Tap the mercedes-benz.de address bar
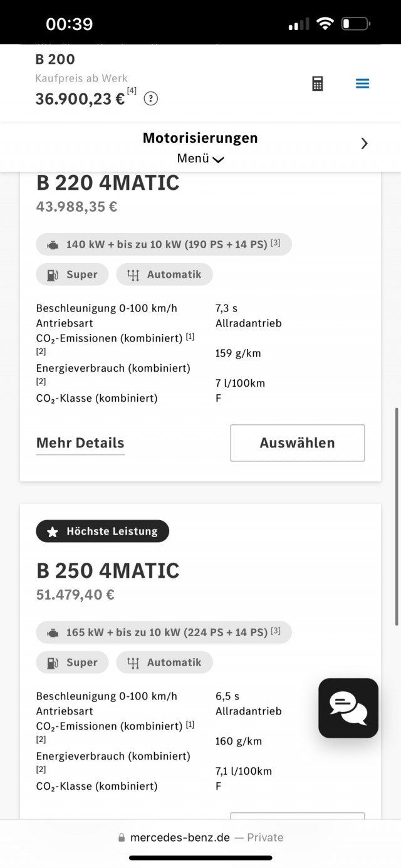 200,837
